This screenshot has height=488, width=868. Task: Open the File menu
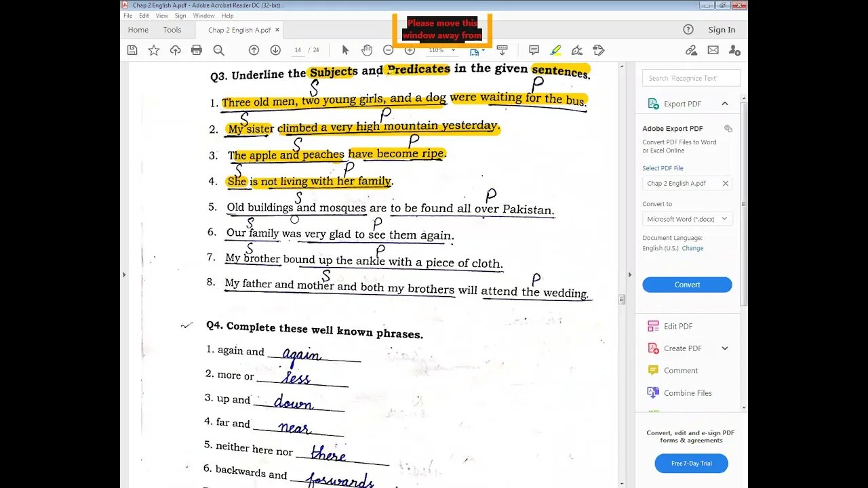[127, 16]
